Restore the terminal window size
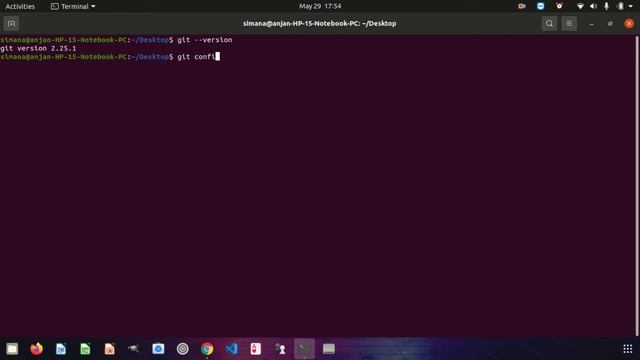The image size is (640, 360). pos(610,24)
